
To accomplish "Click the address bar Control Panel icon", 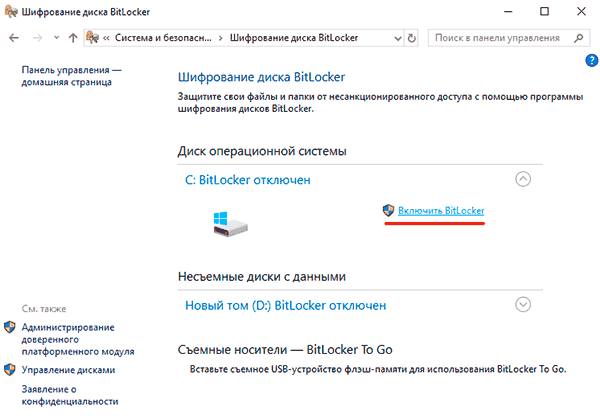I will point(93,37).
